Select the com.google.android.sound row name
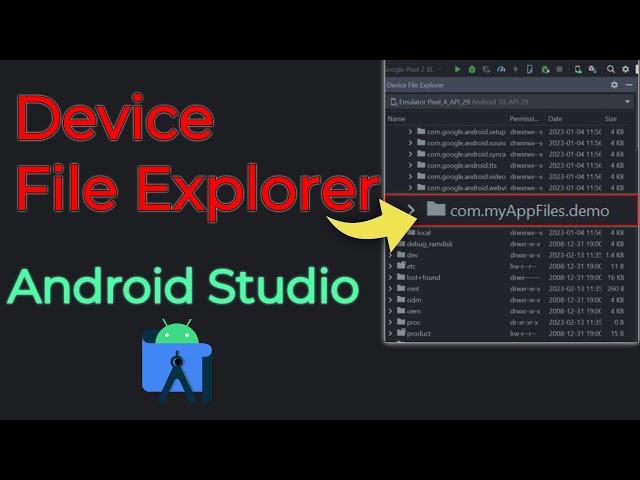 (466, 143)
